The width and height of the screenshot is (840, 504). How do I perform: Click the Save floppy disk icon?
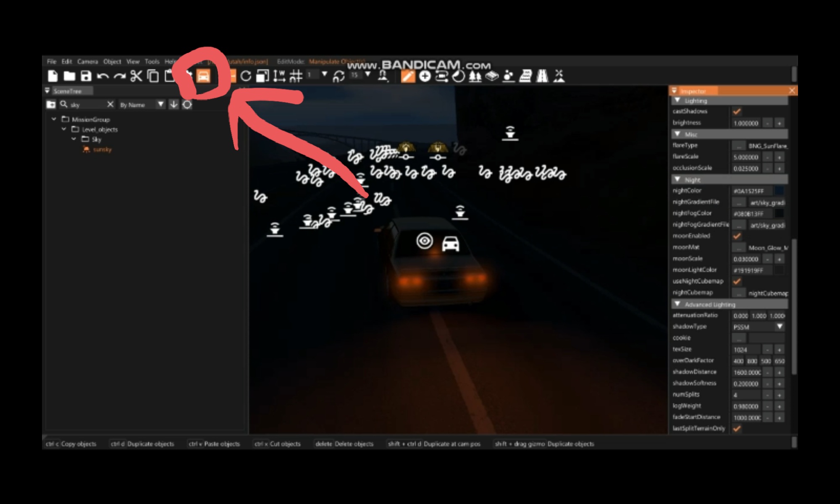pyautogui.click(x=86, y=76)
